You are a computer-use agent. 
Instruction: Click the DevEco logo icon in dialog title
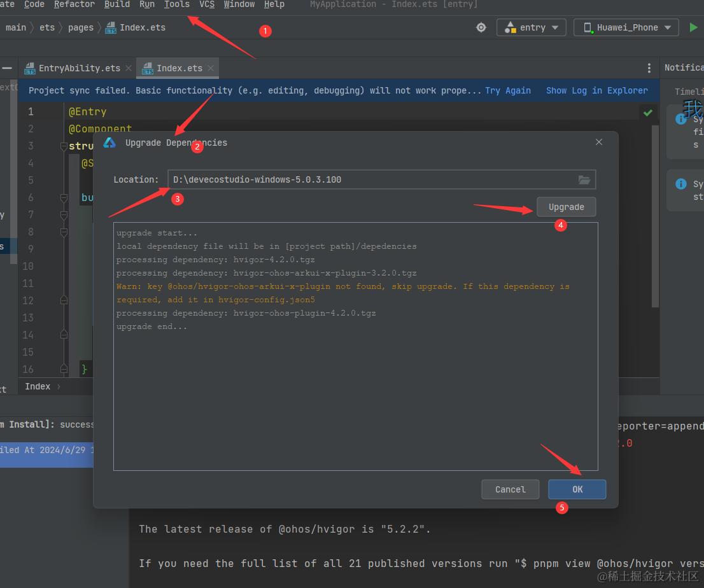109,143
